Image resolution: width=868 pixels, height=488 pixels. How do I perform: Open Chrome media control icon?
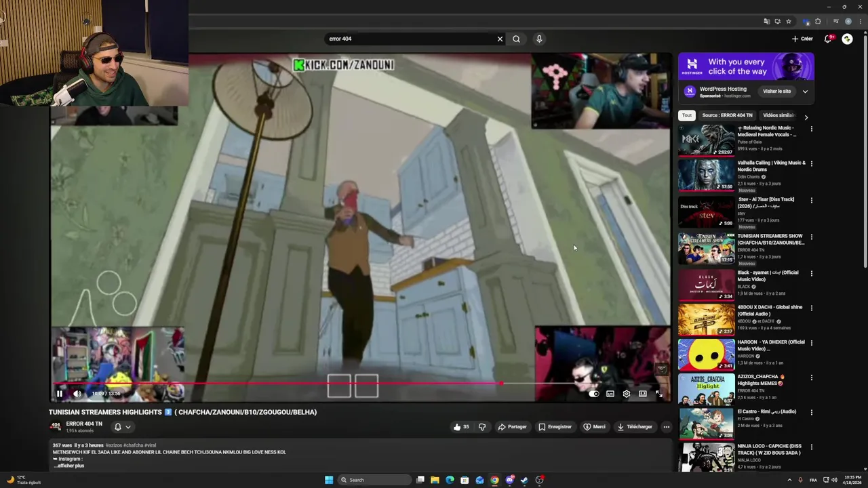point(835,22)
